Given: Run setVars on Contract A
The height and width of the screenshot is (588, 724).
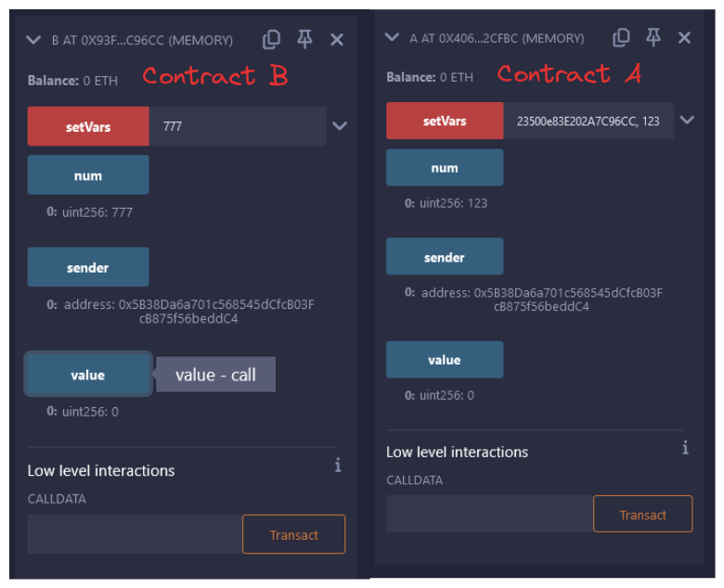Looking at the screenshot, I should (445, 121).
